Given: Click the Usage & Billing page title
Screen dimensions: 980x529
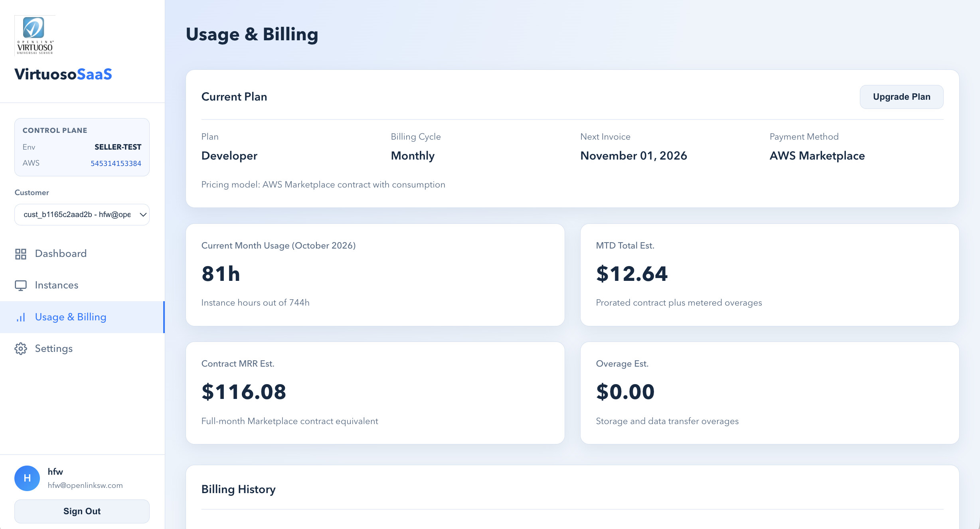Looking at the screenshot, I should [x=252, y=35].
